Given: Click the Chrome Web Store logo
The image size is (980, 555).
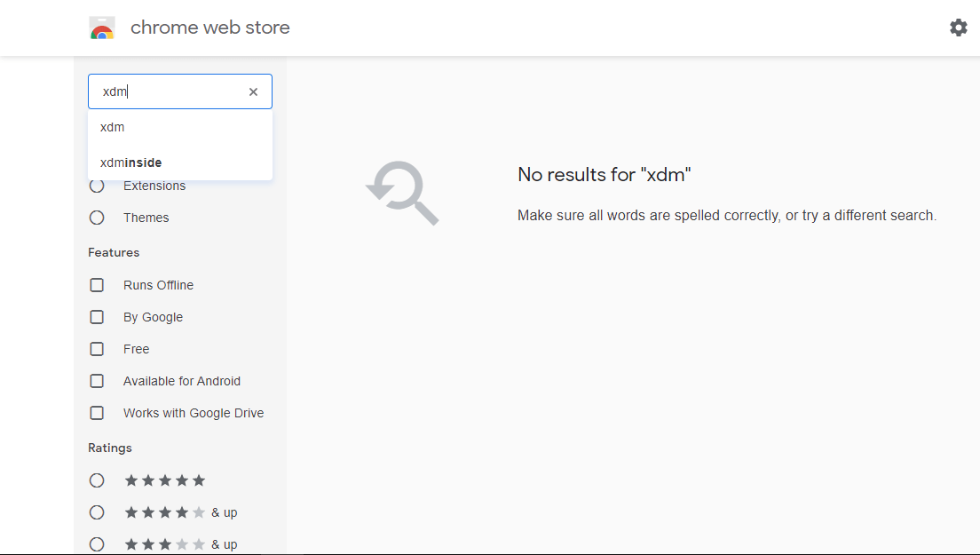Looking at the screenshot, I should click(102, 28).
